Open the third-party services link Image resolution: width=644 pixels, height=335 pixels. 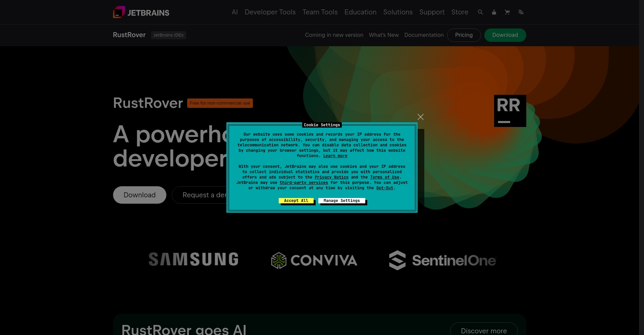304,183
